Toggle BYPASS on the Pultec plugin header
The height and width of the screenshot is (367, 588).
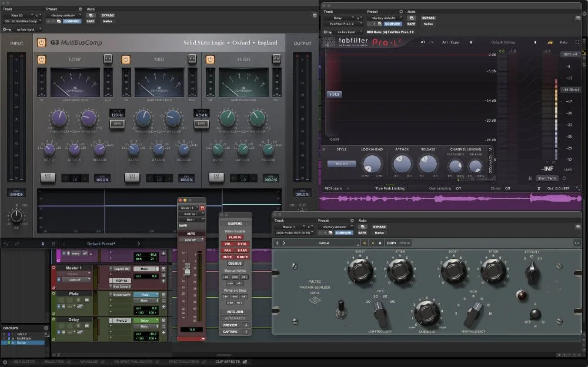(379, 227)
